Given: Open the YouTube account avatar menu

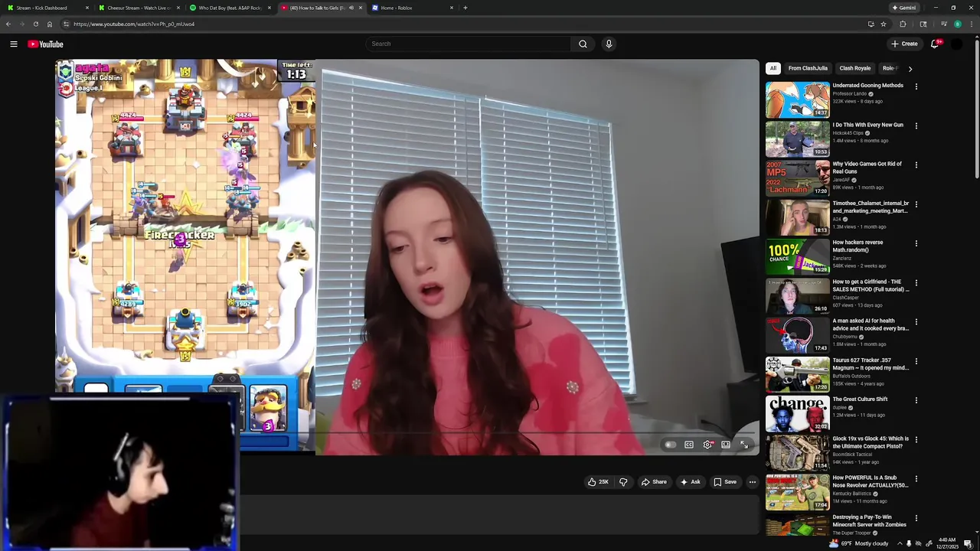Looking at the screenshot, I should pyautogui.click(x=957, y=44).
